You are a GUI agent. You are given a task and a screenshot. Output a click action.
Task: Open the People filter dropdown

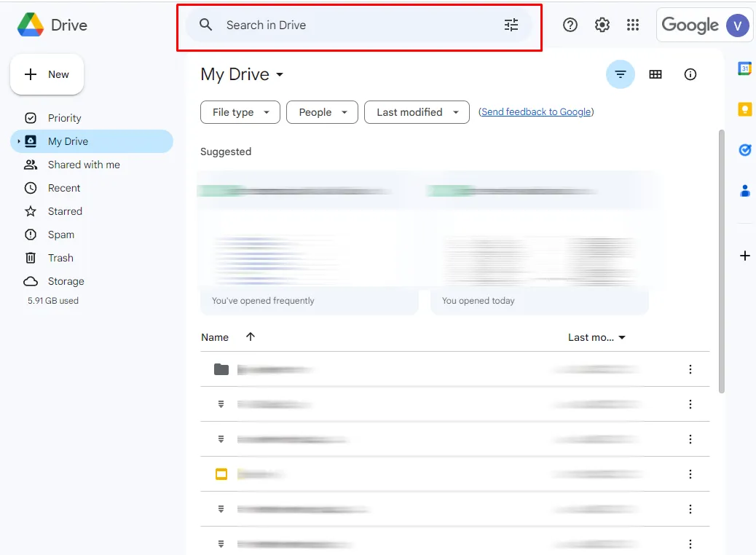coord(322,112)
